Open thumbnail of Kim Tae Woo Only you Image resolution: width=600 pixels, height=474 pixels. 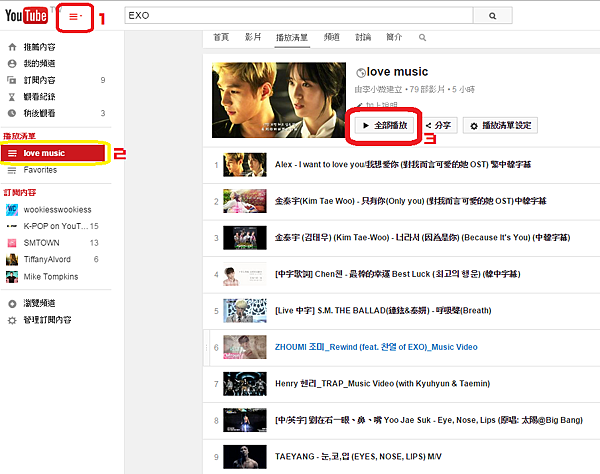tap(245, 201)
